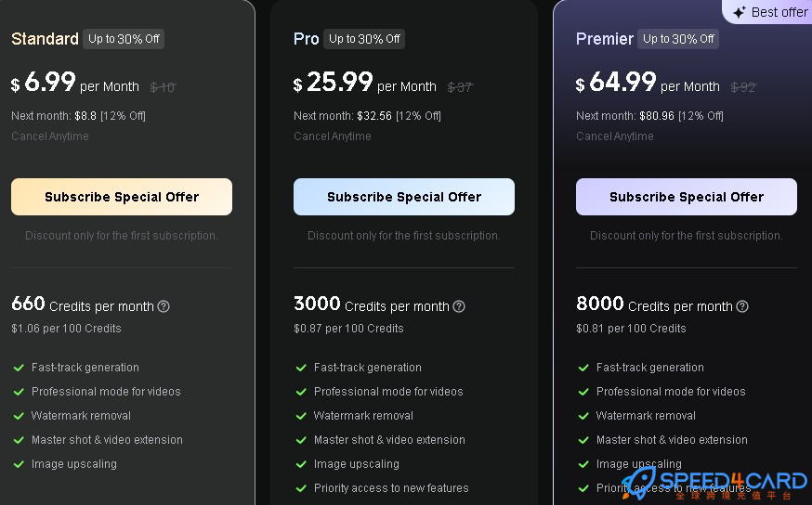The width and height of the screenshot is (812, 505).
Task: Click the Standard plan Up to 30% Off badge
Action: [124, 39]
